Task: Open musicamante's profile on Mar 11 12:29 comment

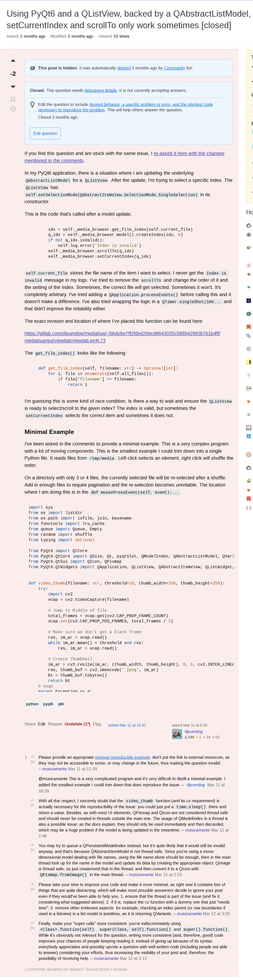Action: pyautogui.click(x=54, y=769)
